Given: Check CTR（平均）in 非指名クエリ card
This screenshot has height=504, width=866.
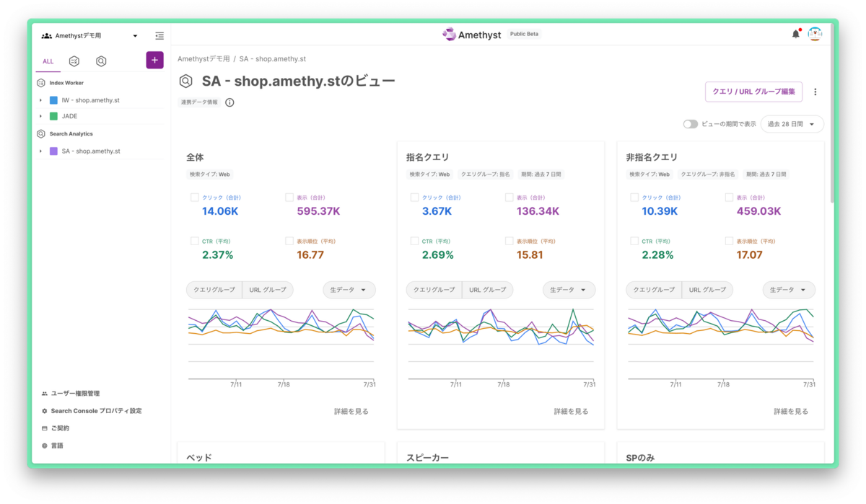Looking at the screenshot, I should 634,241.
